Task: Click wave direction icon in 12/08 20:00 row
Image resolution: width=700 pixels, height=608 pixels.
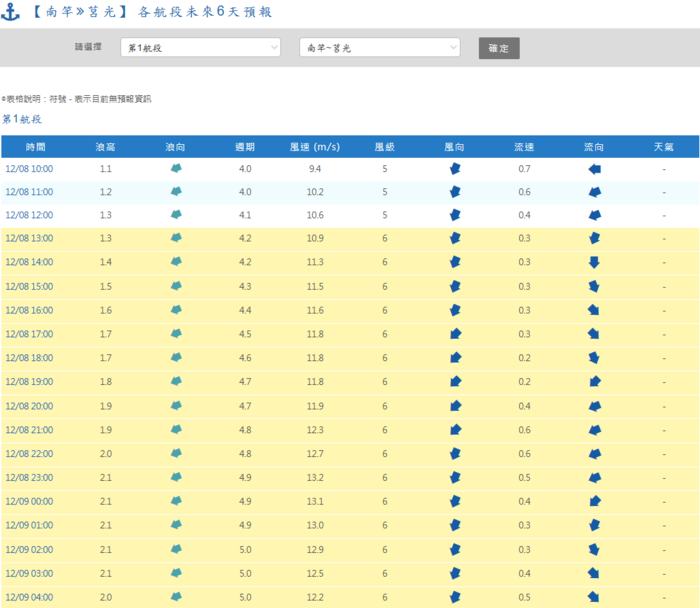Action: pyautogui.click(x=176, y=405)
